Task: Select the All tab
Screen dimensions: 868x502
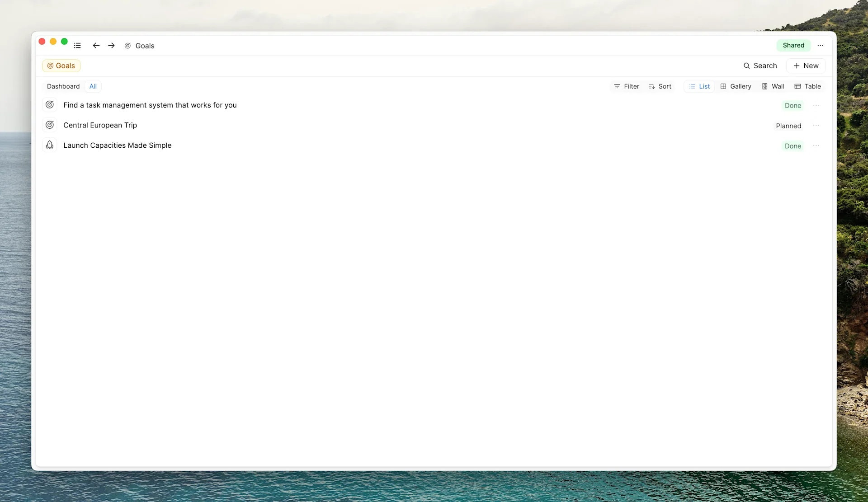Action: point(93,86)
